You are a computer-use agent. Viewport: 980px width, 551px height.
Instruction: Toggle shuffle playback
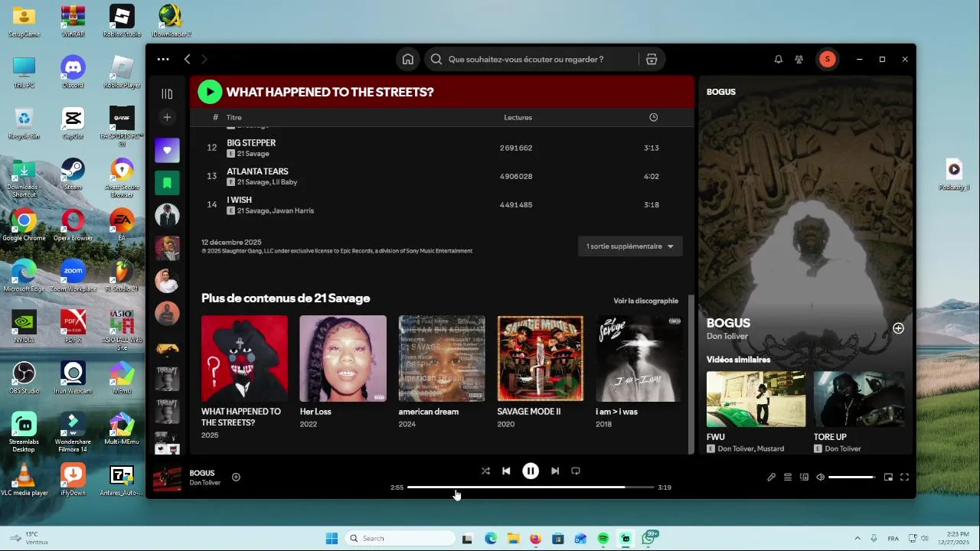pyautogui.click(x=485, y=471)
